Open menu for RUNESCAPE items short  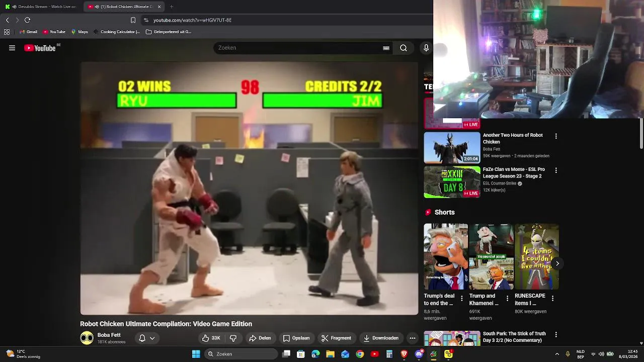[x=552, y=298]
